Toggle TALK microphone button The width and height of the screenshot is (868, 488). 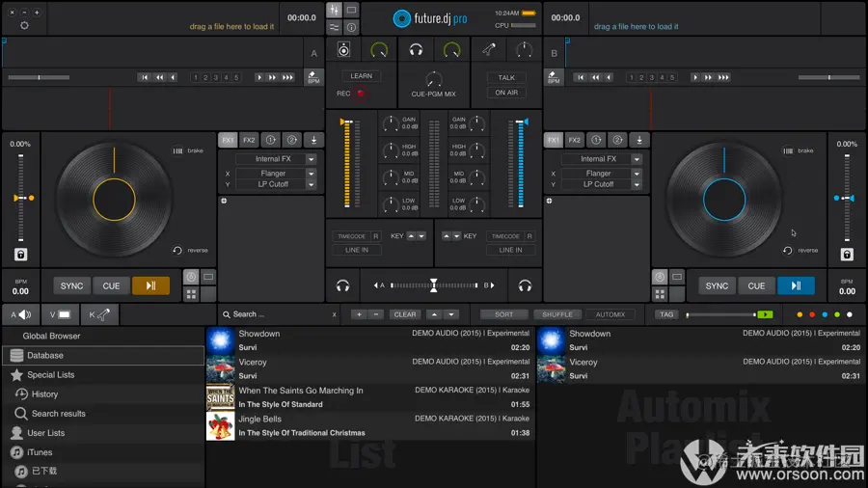(x=506, y=77)
